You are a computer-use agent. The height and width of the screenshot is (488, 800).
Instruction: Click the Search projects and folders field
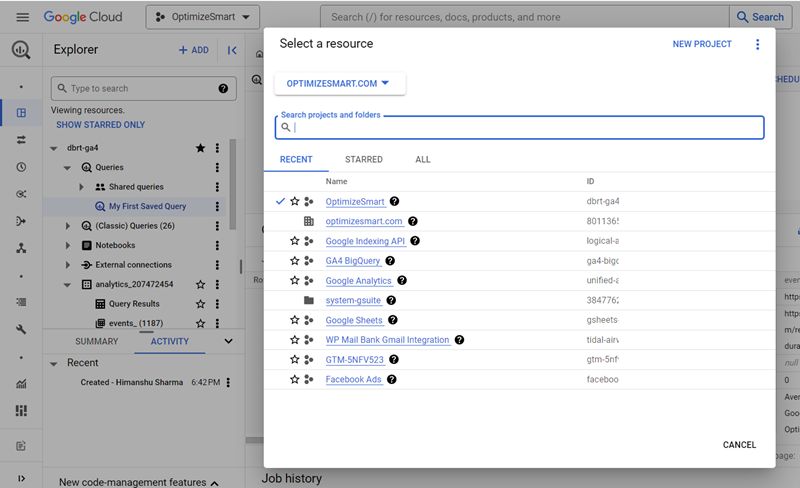(519, 128)
